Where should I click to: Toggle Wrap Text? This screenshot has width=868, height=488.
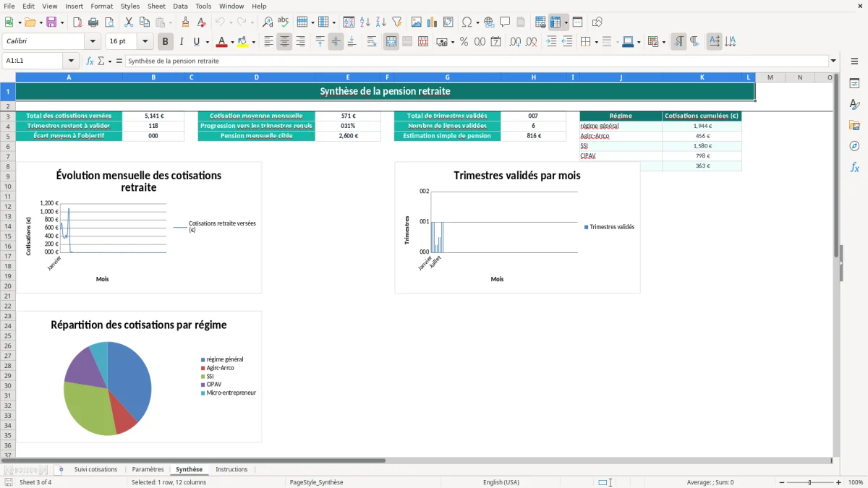click(372, 42)
